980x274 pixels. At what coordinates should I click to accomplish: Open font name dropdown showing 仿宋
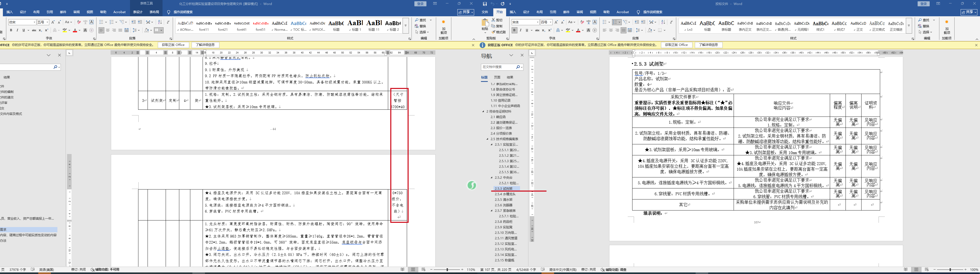click(x=34, y=22)
